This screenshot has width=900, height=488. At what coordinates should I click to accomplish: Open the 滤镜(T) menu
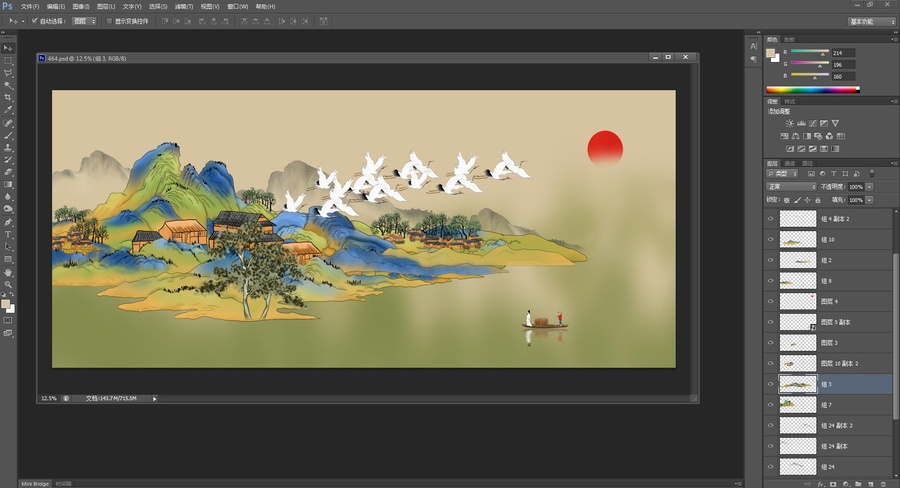[184, 6]
